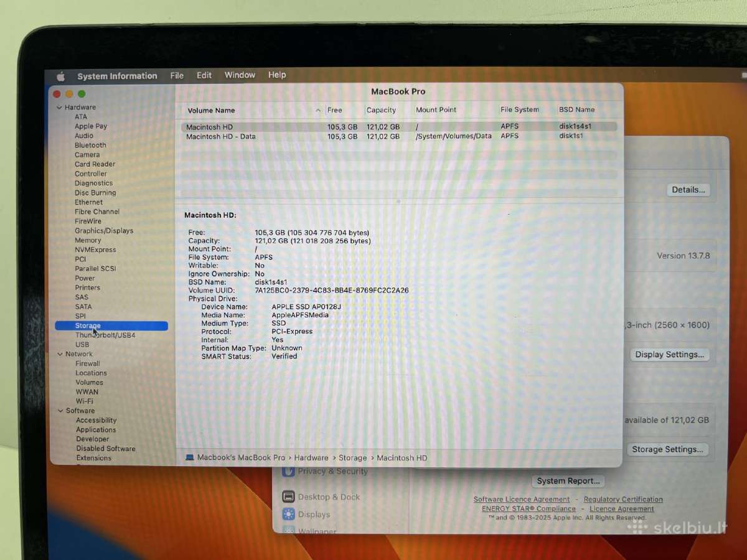Select Controller in the sidebar
This screenshot has height=560, width=747.
(91, 174)
